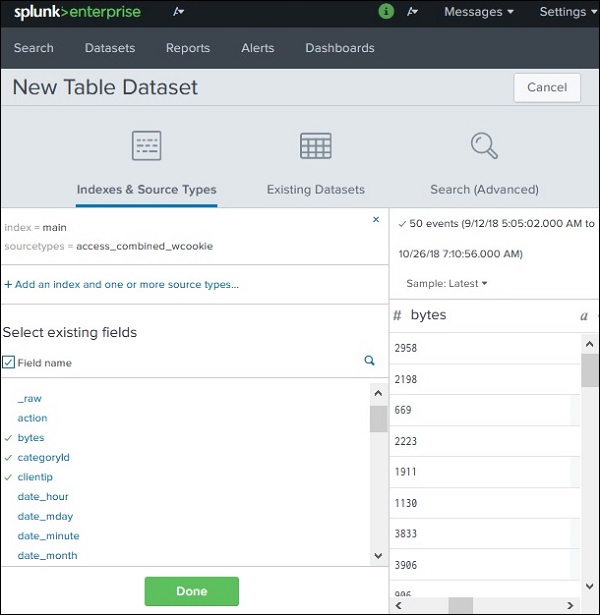Remove the index main source entry
The height and width of the screenshot is (615, 600).
coord(376,219)
